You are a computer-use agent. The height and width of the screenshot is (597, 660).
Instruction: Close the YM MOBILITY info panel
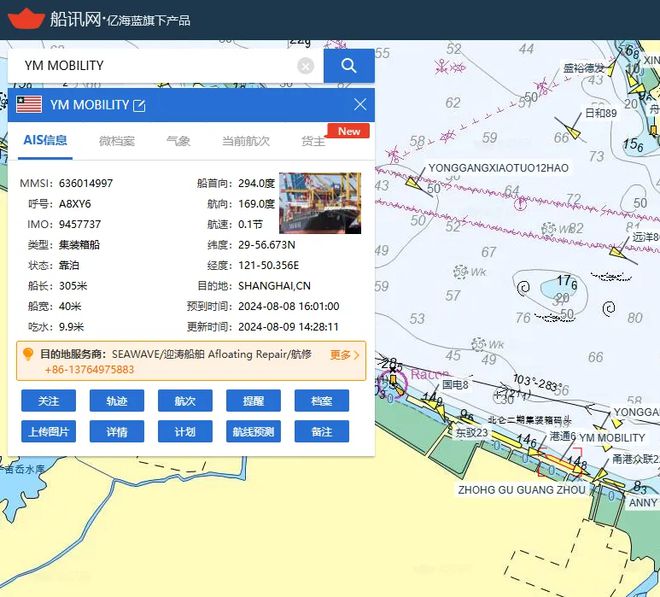click(360, 104)
